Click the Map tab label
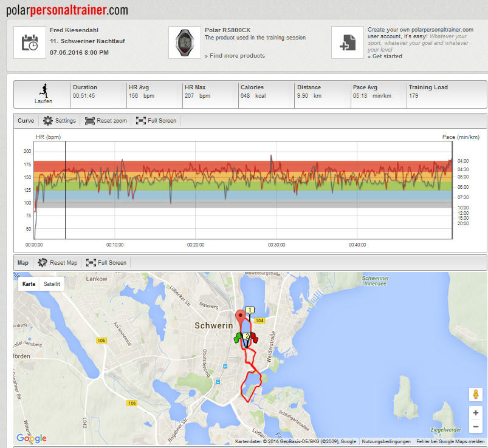This screenshot has height=448, width=488. coord(22,263)
